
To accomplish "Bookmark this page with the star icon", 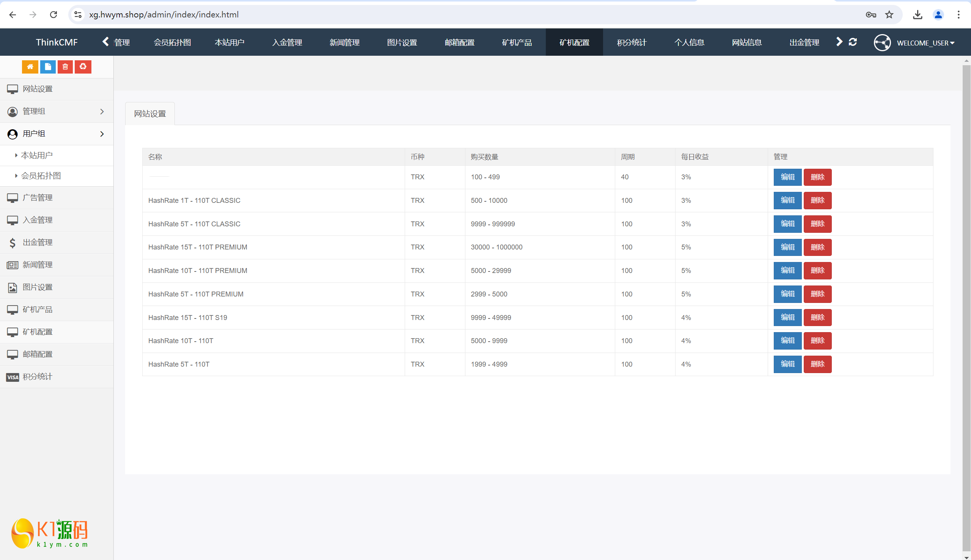I will (889, 15).
